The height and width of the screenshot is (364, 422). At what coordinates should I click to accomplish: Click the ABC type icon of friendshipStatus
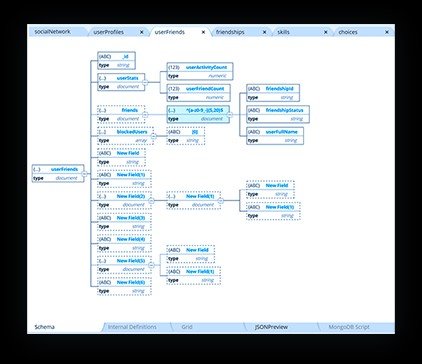[x=254, y=110]
